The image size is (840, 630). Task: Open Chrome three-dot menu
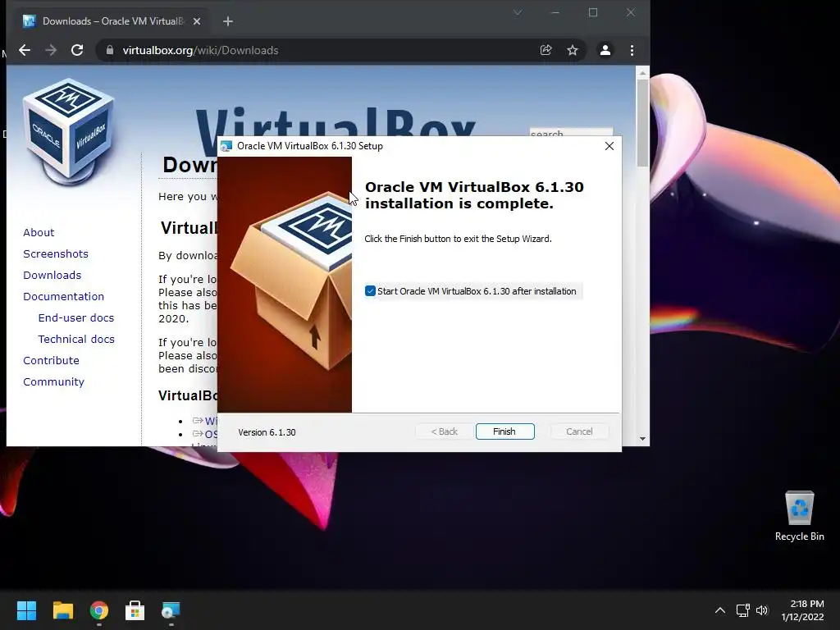(x=632, y=50)
